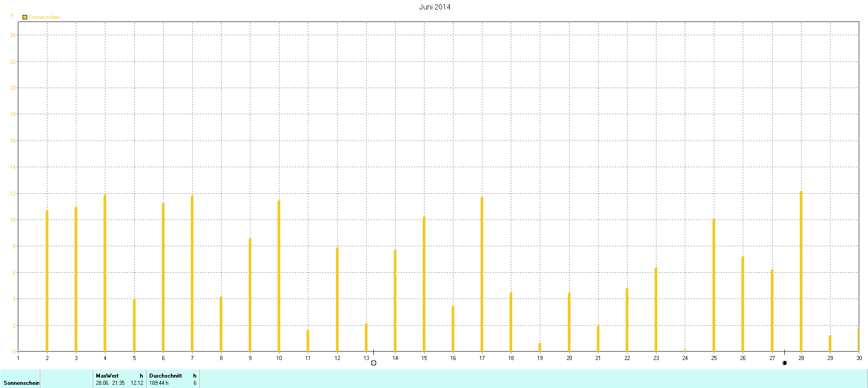The height and width of the screenshot is (388, 868).
Task: Click the x-axis label for day 15
Action: pyautogui.click(x=424, y=358)
